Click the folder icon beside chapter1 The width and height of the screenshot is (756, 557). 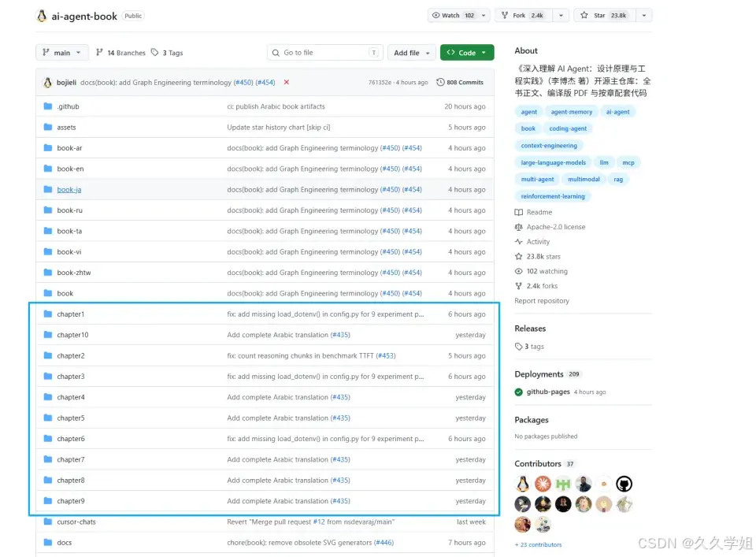pos(48,314)
